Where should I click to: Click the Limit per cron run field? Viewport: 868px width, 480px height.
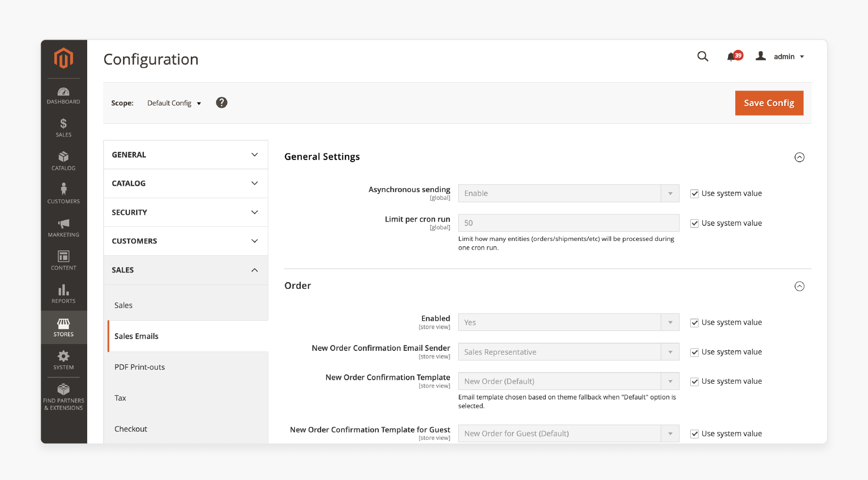tap(569, 223)
